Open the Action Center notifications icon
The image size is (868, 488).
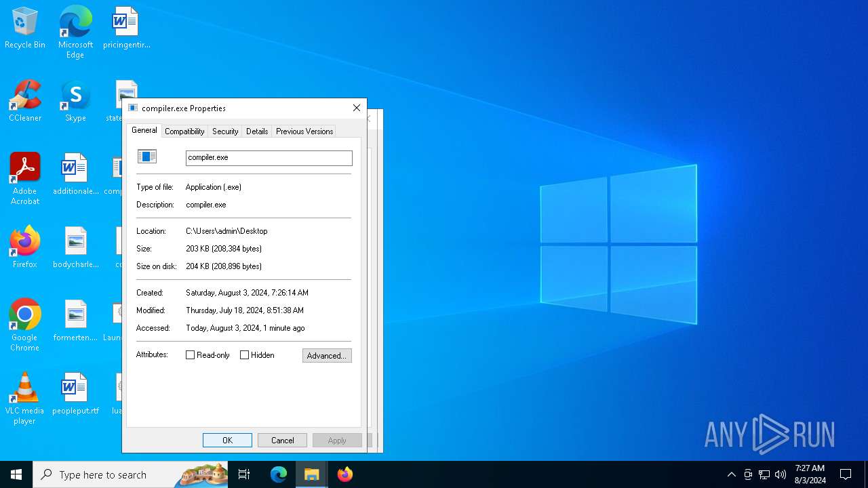tap(846, 474)
